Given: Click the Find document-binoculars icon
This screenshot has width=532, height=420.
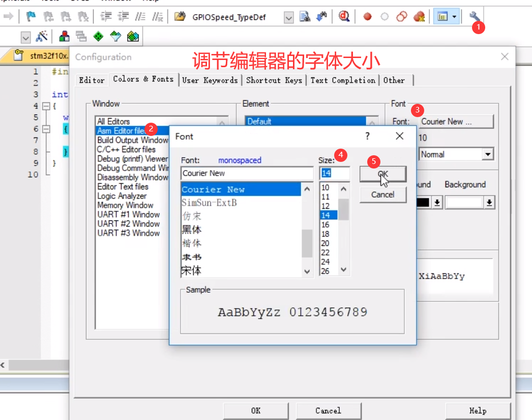Looking at the screenshot, I should click(x=305, y=16).
